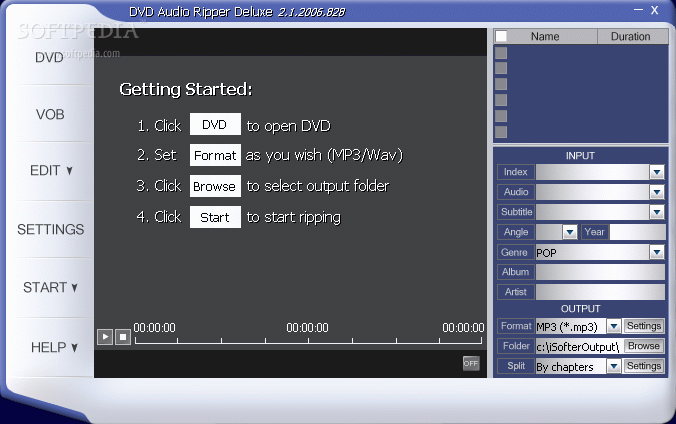Open the DVD menu in the sidebar

point(49,57)
